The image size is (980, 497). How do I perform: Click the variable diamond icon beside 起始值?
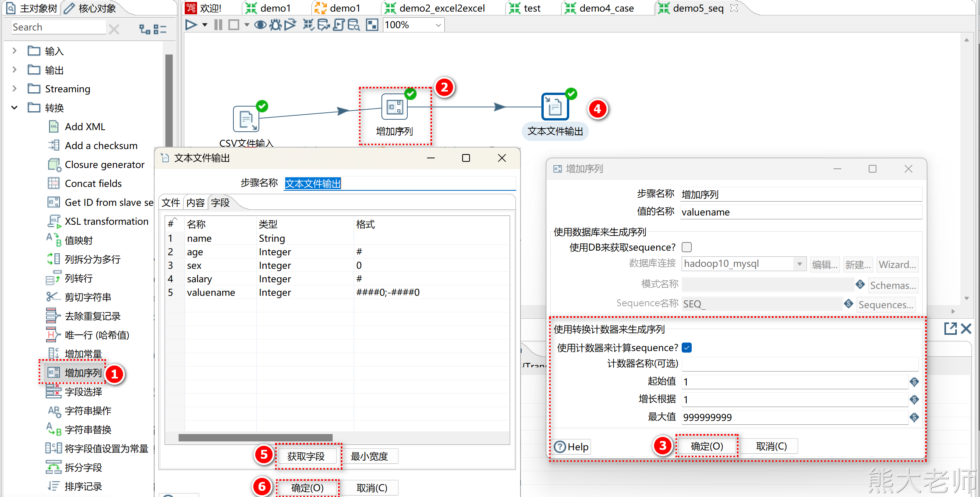[x=914, y=382]
